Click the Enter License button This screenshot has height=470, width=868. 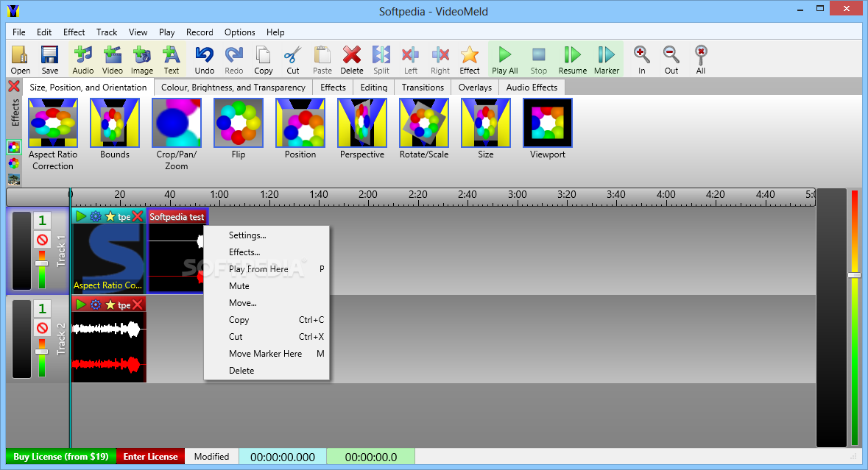click(151, 457)
